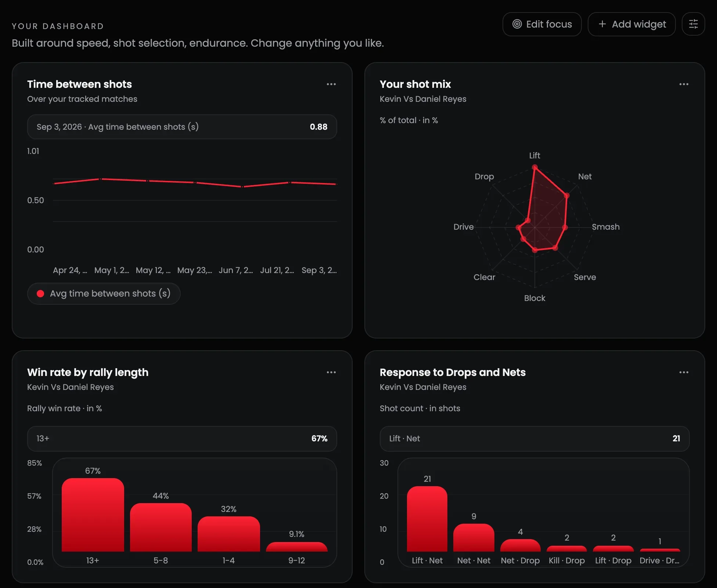Click the Clear point on radar chart

tap(523, 239)
